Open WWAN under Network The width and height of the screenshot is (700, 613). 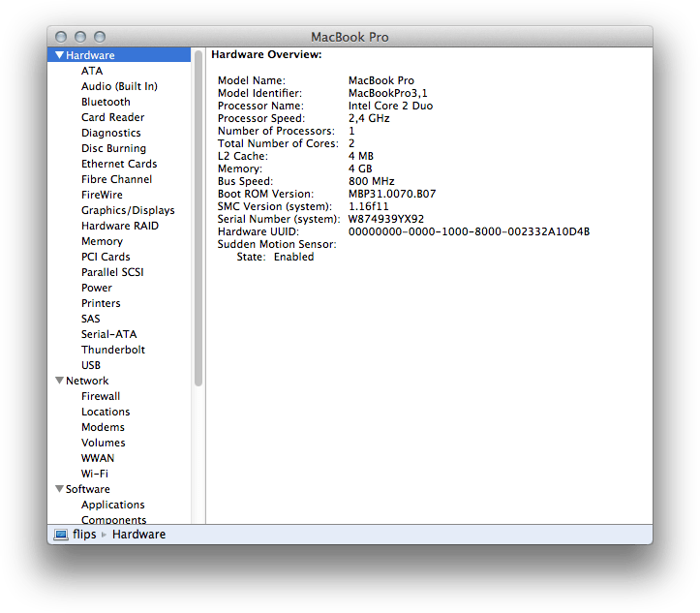pos(98,458)
